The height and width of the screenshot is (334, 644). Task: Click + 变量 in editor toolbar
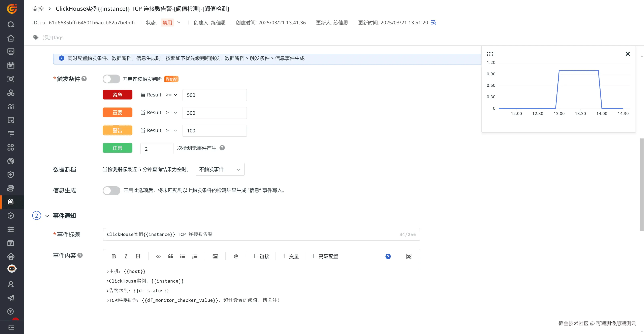coord(290,256)
